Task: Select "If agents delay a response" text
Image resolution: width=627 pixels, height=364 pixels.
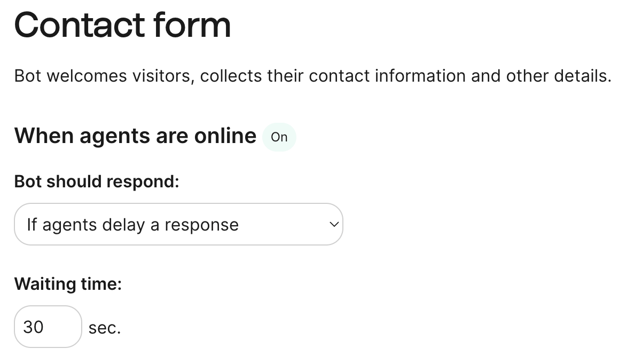Action: [132, 225]
